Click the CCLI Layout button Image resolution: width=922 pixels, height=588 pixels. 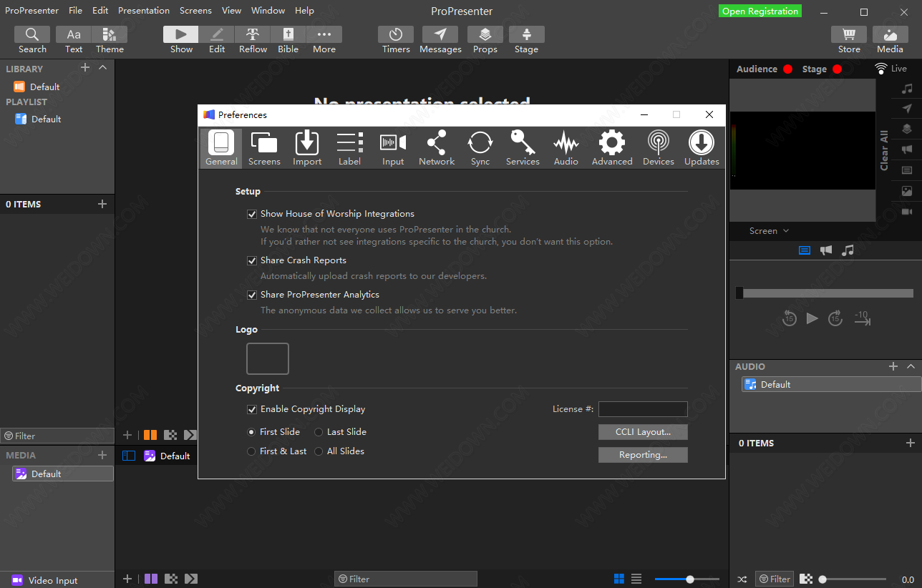pos(643,432)
